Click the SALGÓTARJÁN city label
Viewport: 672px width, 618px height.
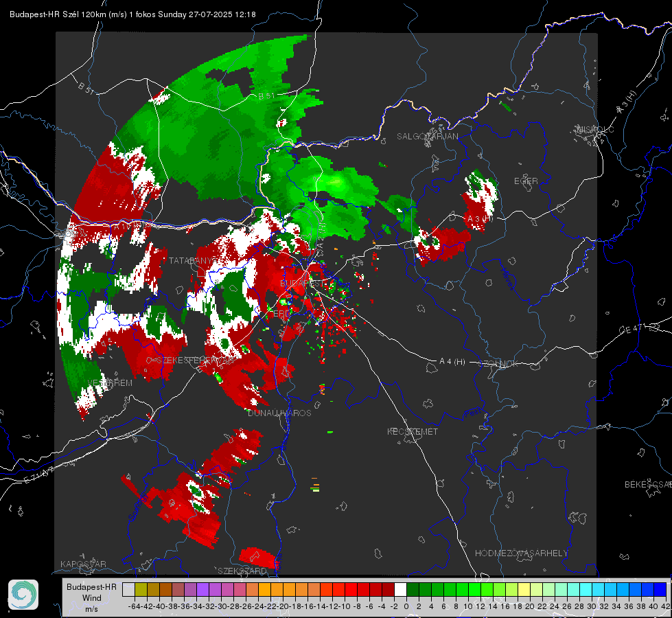(x=427, y=137)
